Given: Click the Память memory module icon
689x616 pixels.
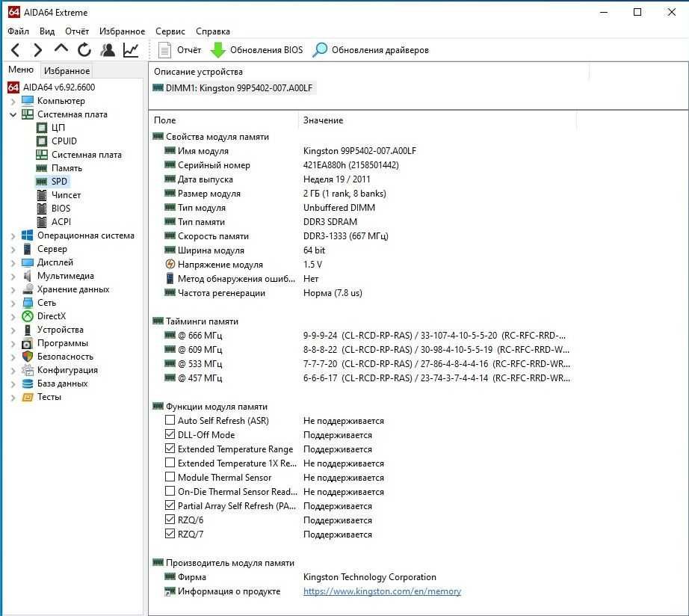Looking at the screenshot, I should pyautogui.click(x=42, y=168).
